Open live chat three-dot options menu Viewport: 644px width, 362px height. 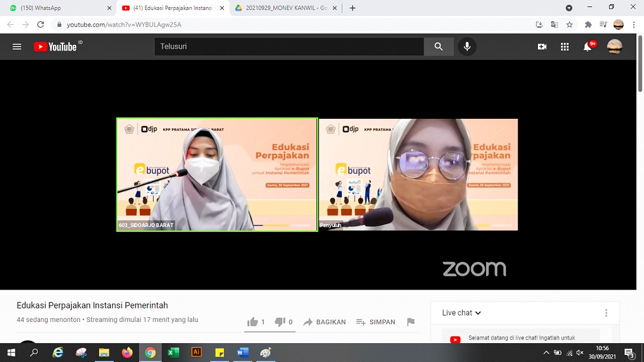(x=606, y=313)
